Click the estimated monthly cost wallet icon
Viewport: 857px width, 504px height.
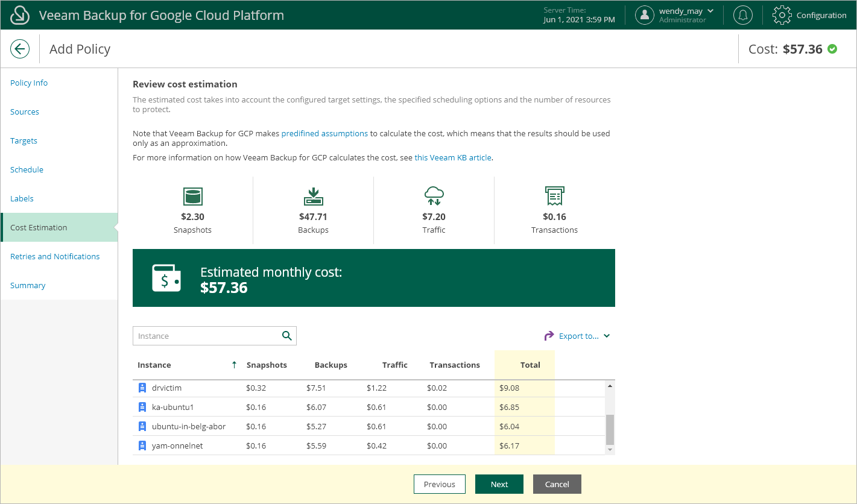point(166,278)
